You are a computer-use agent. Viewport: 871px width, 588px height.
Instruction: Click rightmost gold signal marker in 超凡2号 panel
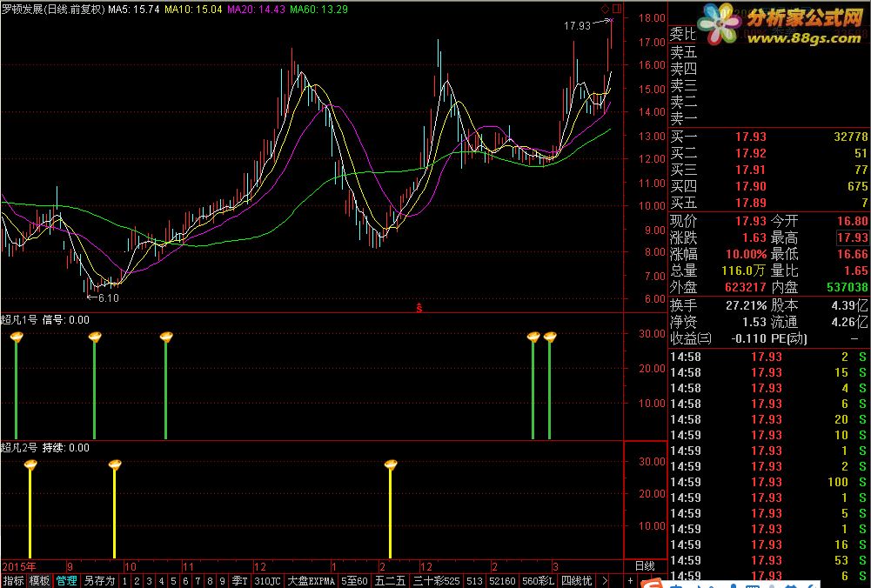(x=391, y=464)
